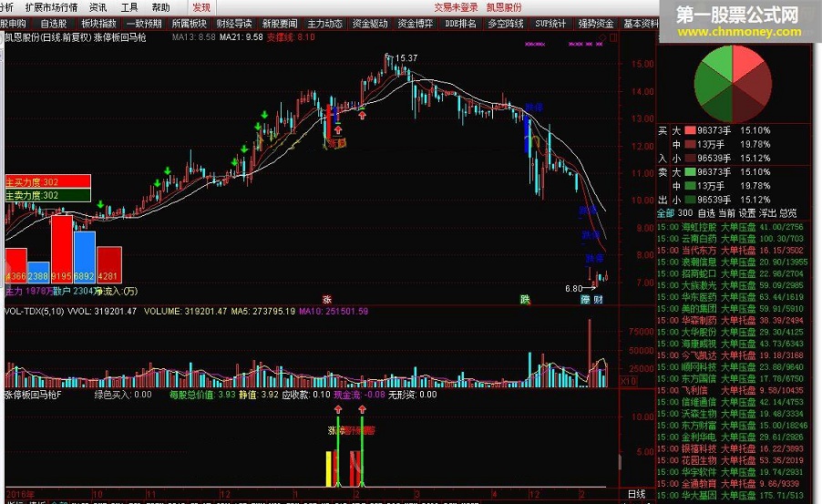Click the red 9195 fund-flow bar
The image size is (822, 504).
62,249
